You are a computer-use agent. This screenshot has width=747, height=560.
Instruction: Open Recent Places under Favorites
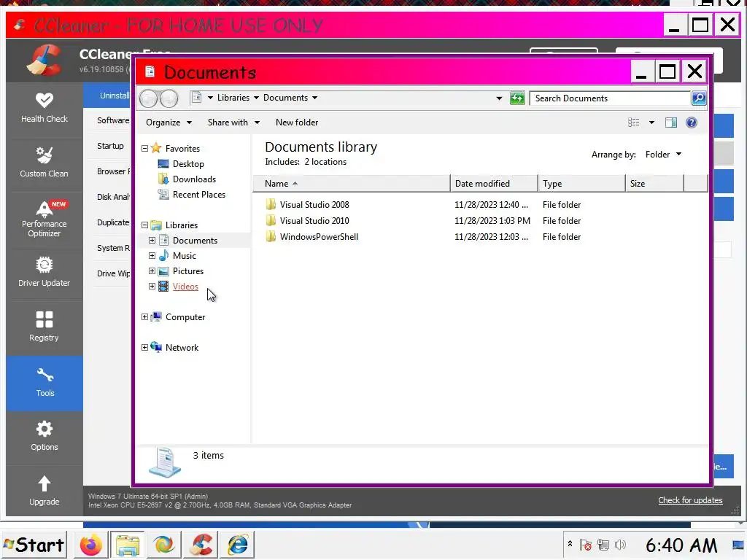[192, 194]
